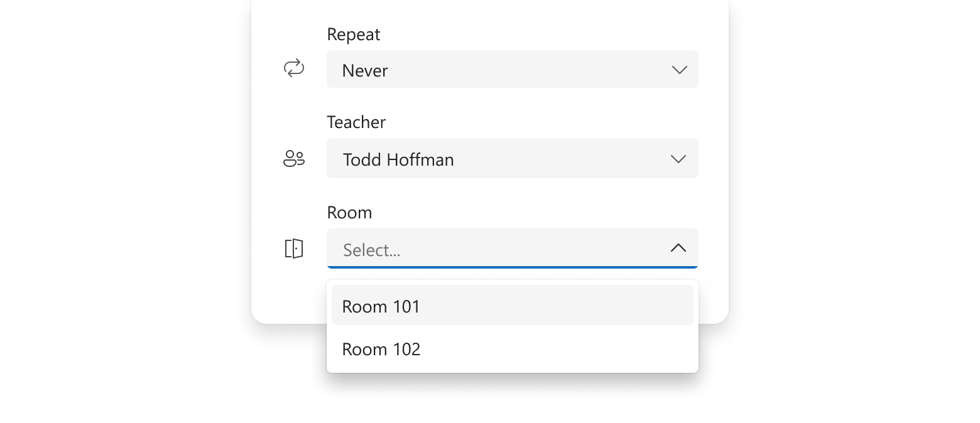This screenshot has height=423, width=980.
Task: Click the downward chevron on the Repeat field
Action: click(679, 70)
